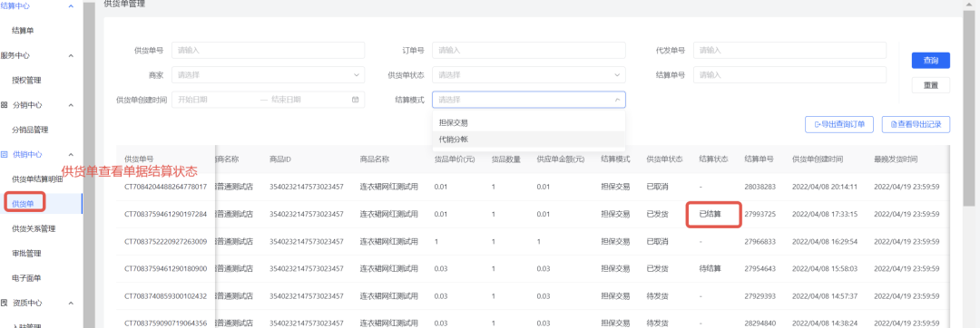This screenshot has height=328, width=980.
Task: Open 结算单 in the sidebar
Action: 23,30
